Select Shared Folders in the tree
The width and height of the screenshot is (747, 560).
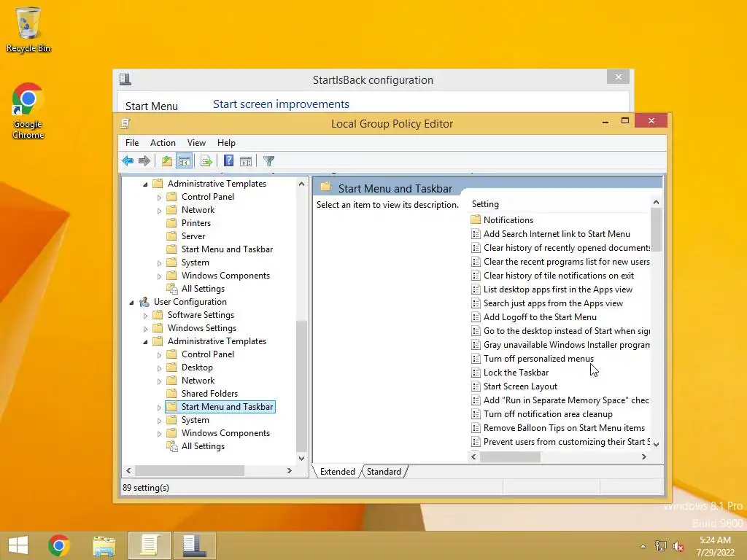point(209,393)
